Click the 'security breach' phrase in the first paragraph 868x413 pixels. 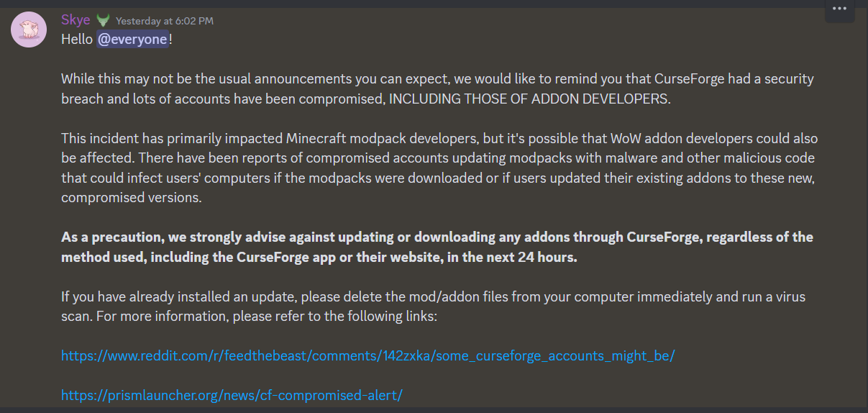pos(783,79)
